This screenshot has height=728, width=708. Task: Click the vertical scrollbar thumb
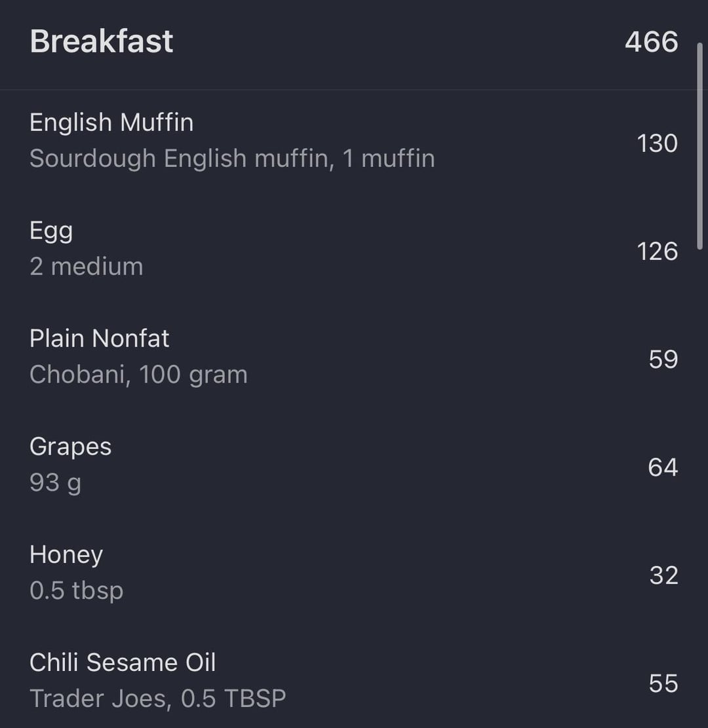click(700, 146)
